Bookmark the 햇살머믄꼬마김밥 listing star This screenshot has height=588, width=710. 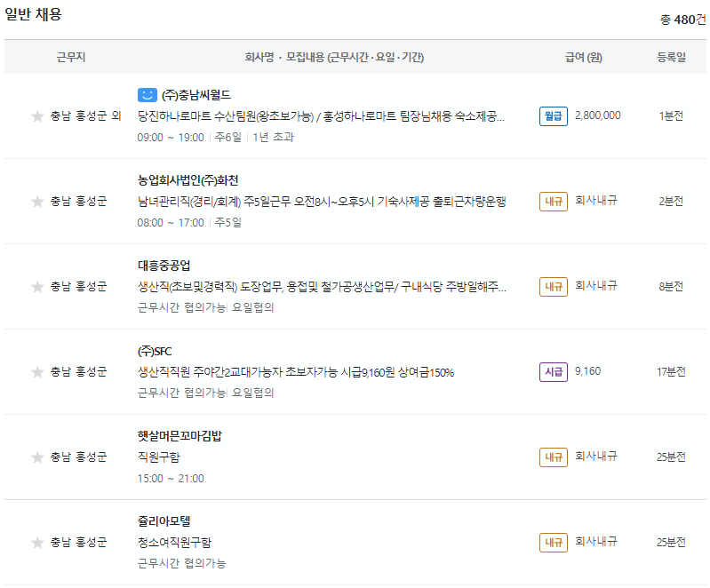click(x=37, y=457)
